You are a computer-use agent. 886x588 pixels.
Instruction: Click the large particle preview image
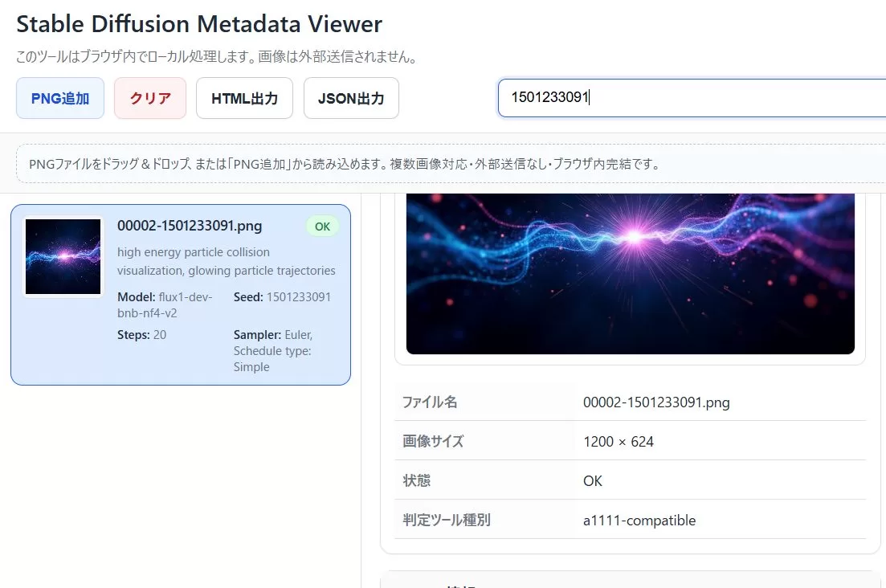pyautogui.click(x=630, y=273)
